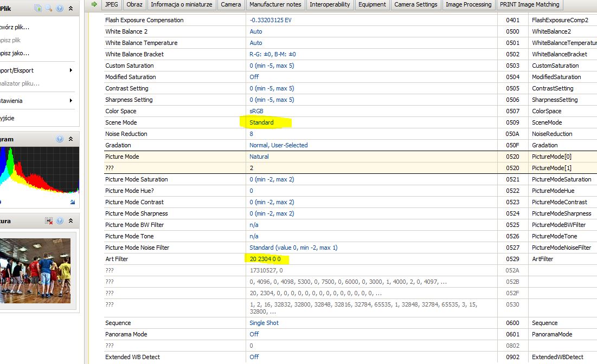
Task: Switch to the Camera Settings tab
Action: tap(415, 4)
